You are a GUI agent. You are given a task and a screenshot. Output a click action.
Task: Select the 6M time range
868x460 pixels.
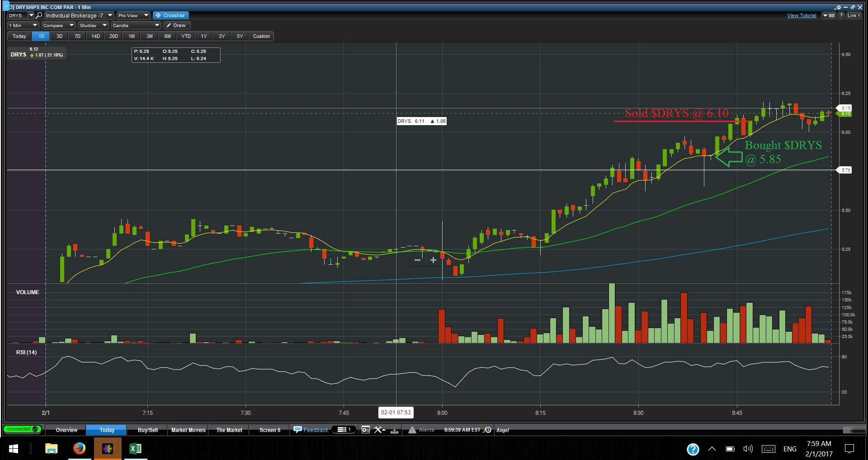click(x=168, y=36)
